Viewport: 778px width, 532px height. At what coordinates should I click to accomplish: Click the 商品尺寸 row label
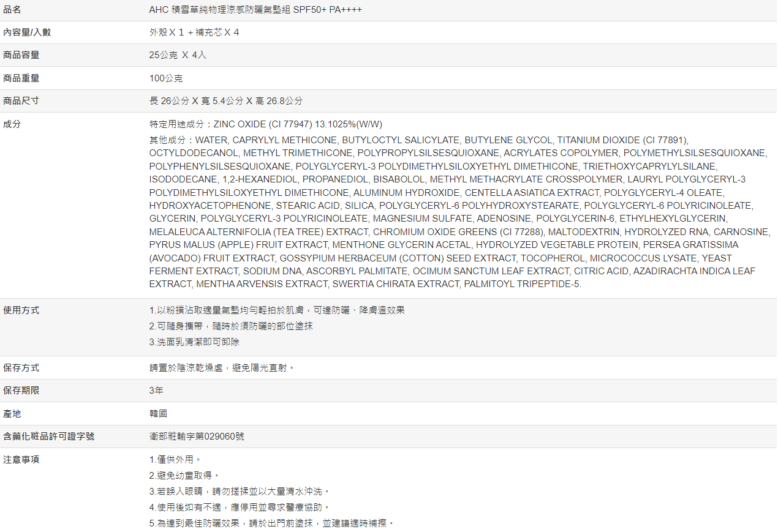[x=21, y=100]
